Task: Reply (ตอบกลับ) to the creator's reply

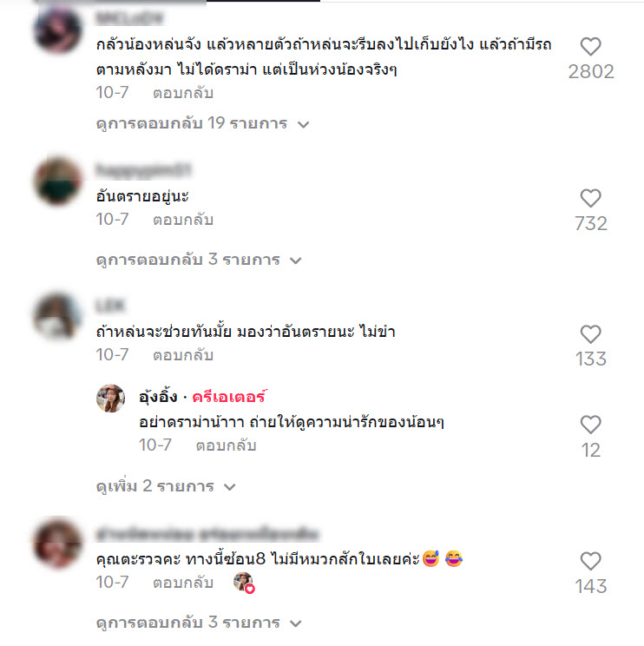Action: pyautogui.click(x=226, y=445)
